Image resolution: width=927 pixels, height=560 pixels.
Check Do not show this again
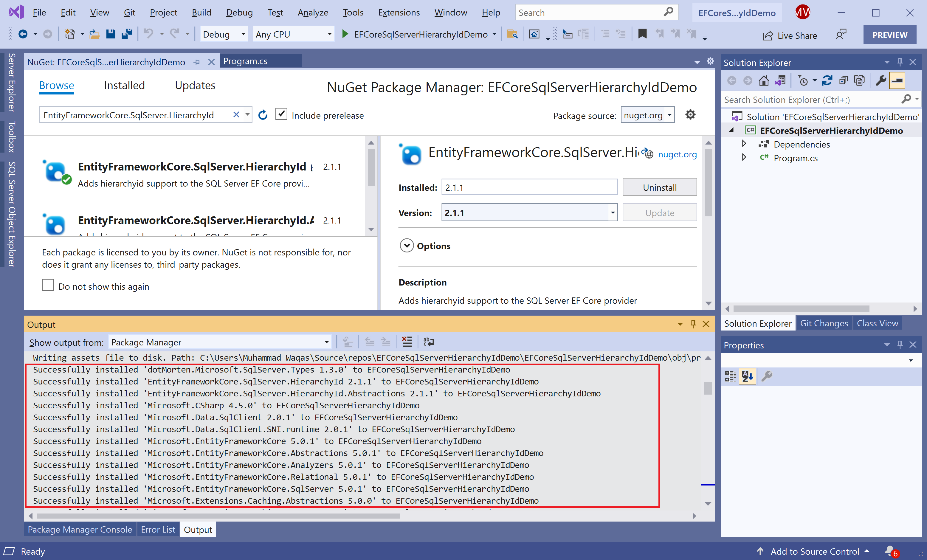tap(48, 286)
